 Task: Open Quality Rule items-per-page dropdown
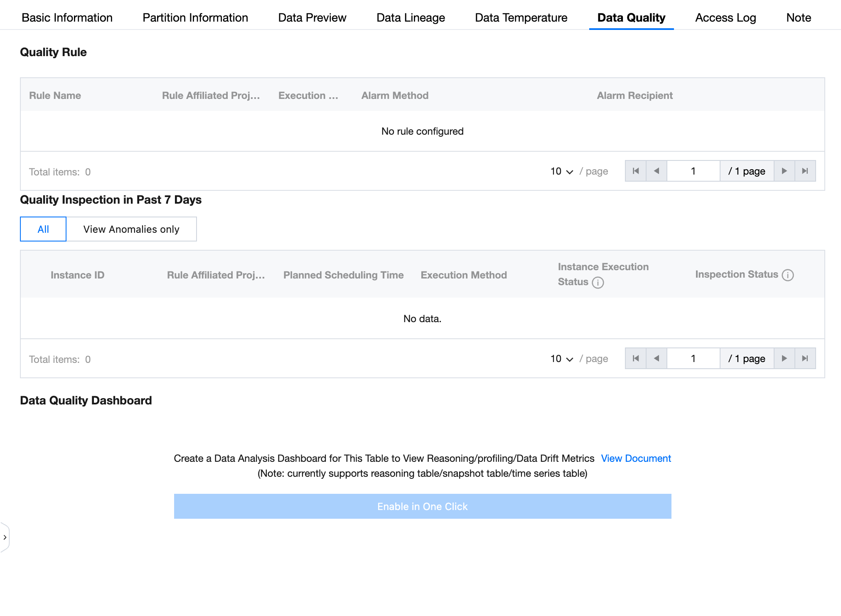[x=562, y=171]
